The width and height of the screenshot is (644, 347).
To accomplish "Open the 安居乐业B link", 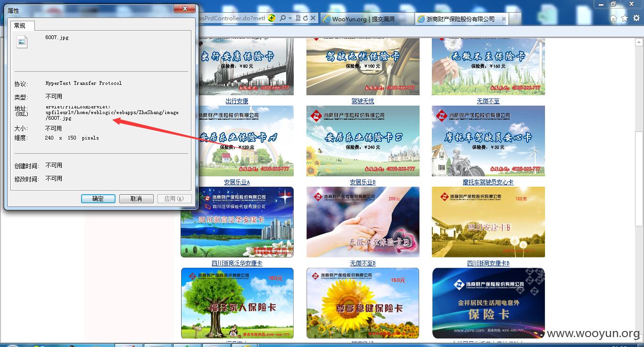I will [363, 182].
